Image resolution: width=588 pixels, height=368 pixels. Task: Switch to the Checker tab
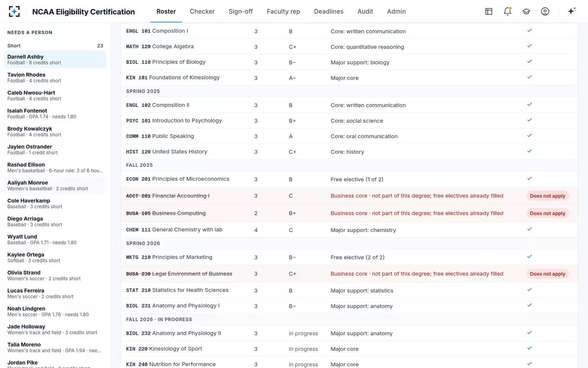[202, 11]
